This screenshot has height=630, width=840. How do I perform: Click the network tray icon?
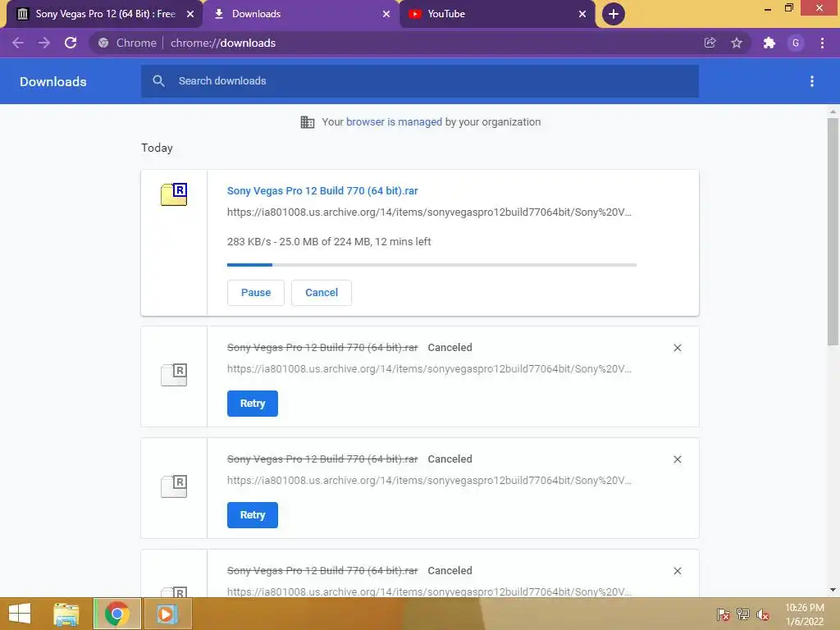point(743,614)
